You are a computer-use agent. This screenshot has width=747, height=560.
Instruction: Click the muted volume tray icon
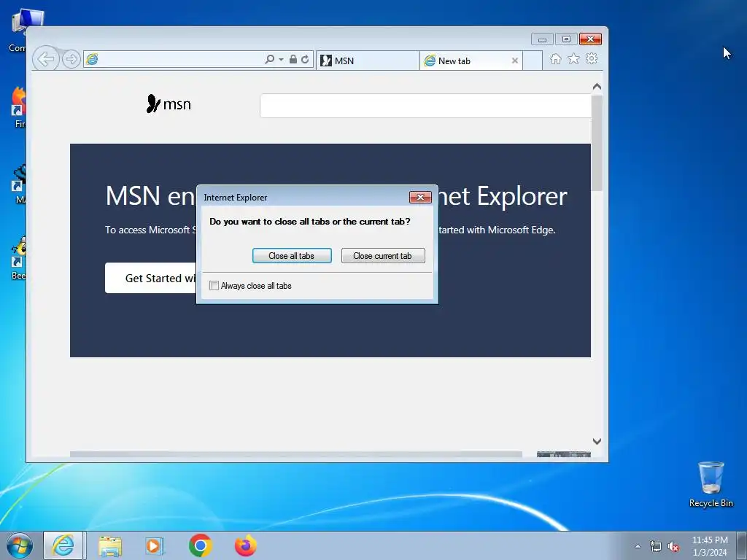pos(673,547)
